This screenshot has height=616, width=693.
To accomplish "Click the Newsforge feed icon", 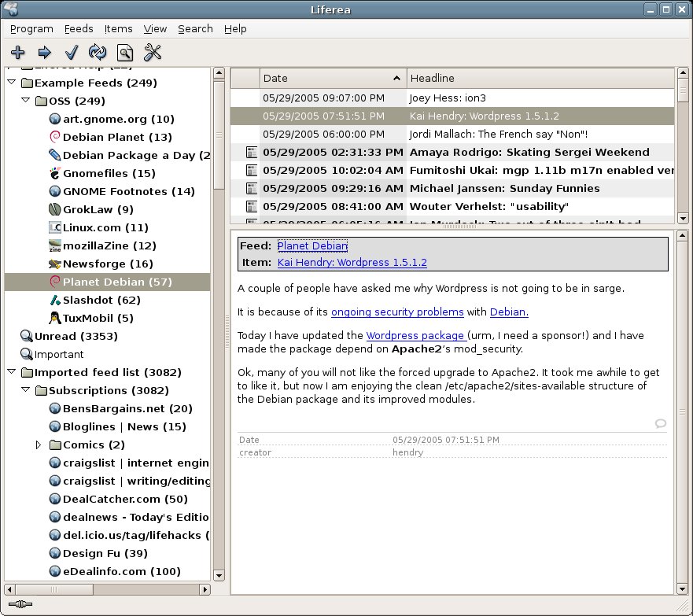I will coord(55,264).
